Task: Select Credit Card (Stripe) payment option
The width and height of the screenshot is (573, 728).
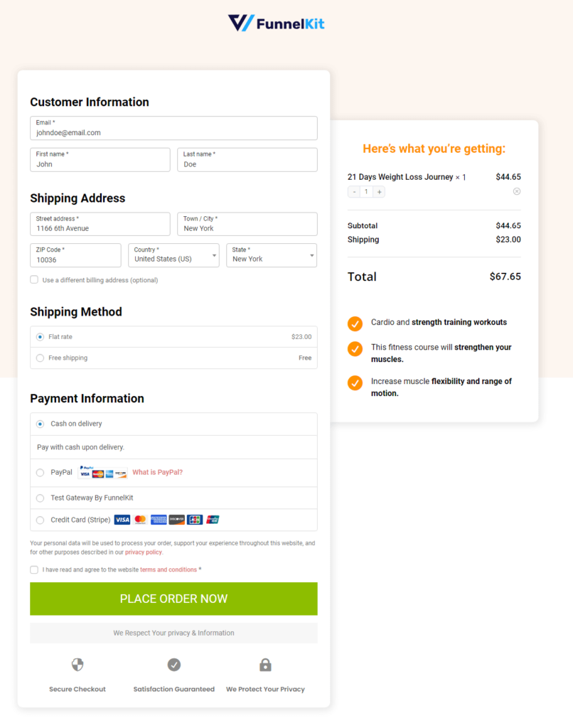Action: click(41, 520)
